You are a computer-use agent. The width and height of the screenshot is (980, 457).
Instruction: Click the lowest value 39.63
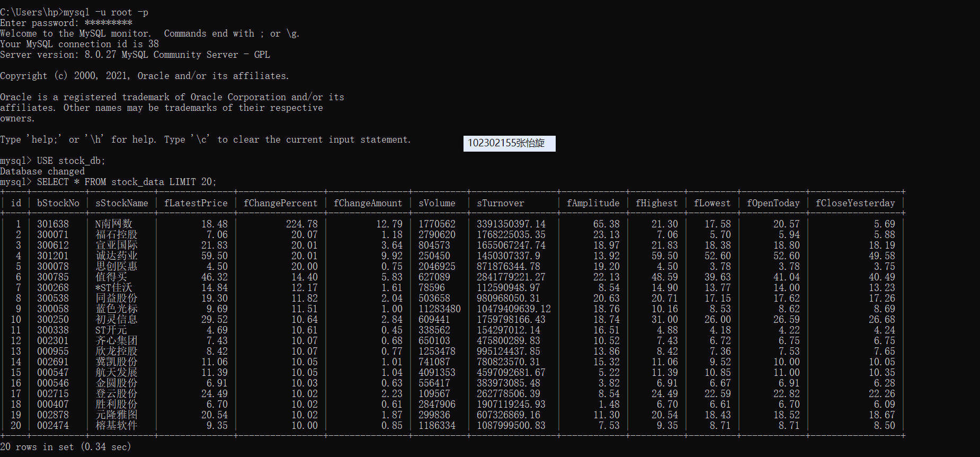(x=718, y=277)
